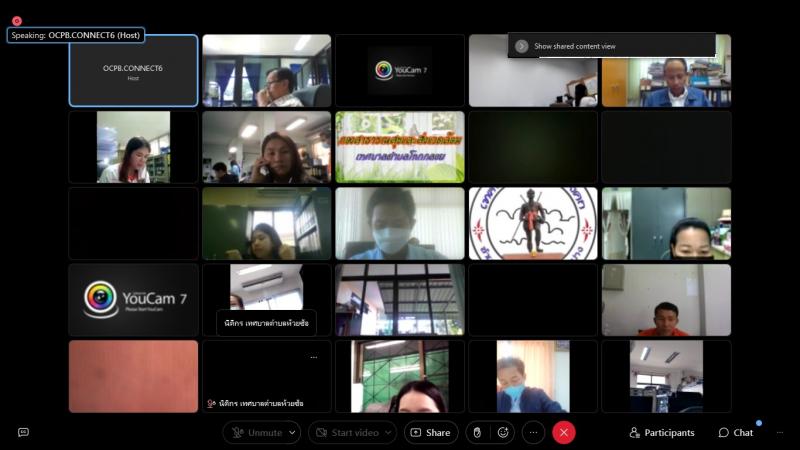Select the OCPB.CONNECT6 host video tile
The image size is (800, 450).
133,70
